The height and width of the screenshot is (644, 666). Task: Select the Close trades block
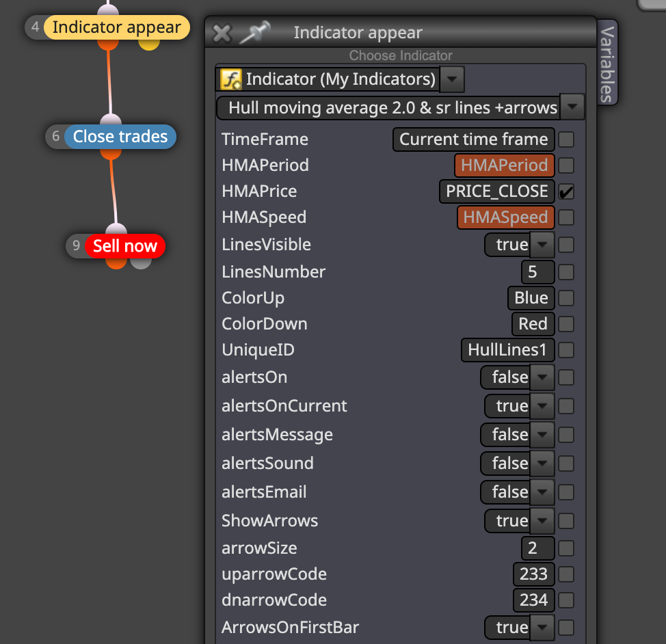tap(120, 137)
